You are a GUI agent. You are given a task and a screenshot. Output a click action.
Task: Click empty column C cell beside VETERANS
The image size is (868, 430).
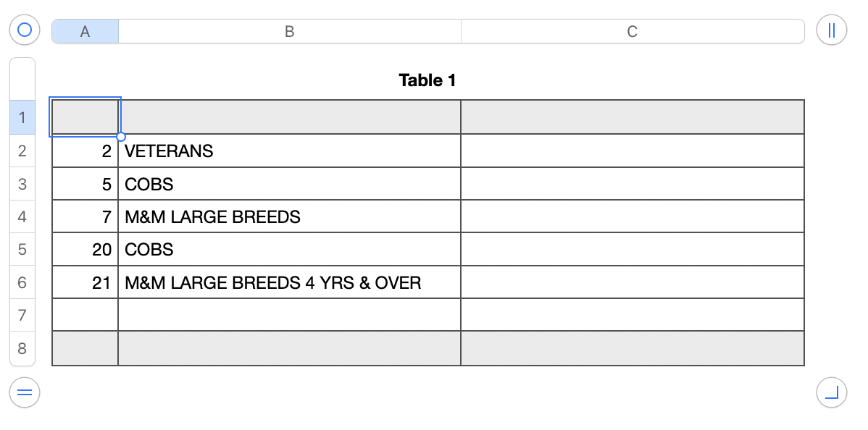[632, 151]
